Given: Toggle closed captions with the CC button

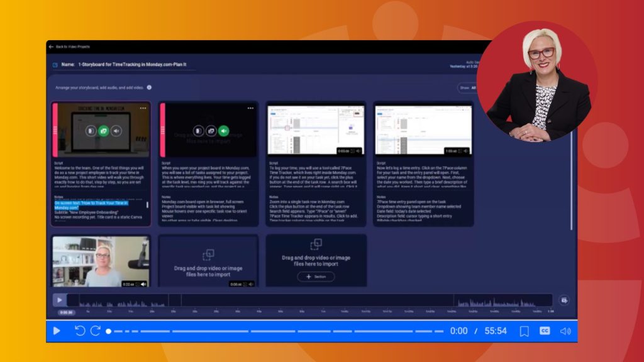Looking at the screenshot, I should point(545,331).
